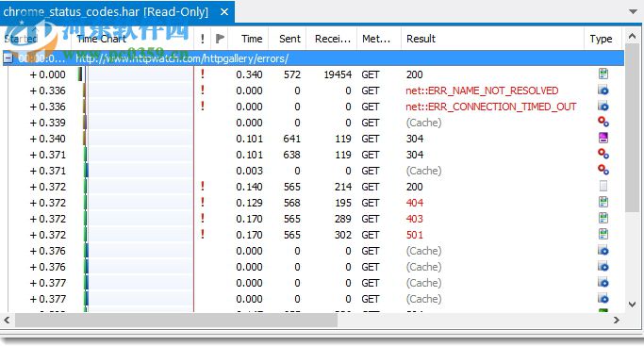
Task: Select the 641 sent bytes value
Action: [291, 139]
